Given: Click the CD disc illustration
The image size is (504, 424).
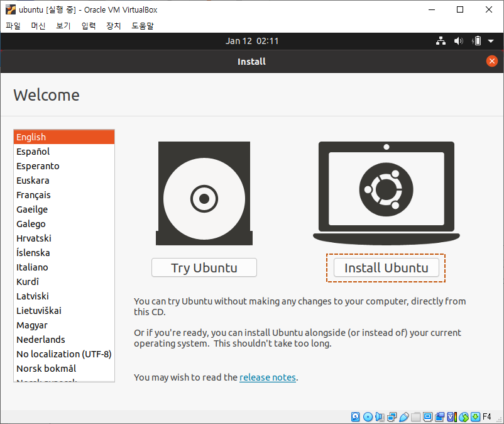Looking at the screenshot, I should (204, 193).
